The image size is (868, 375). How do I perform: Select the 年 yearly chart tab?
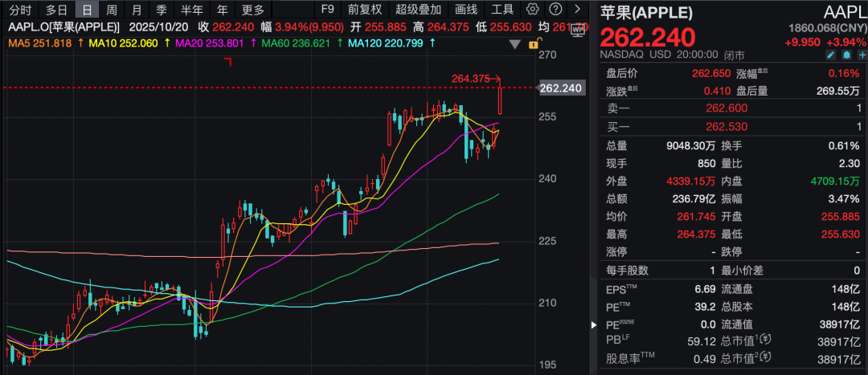pyautogui.click(x=223, y=10)
